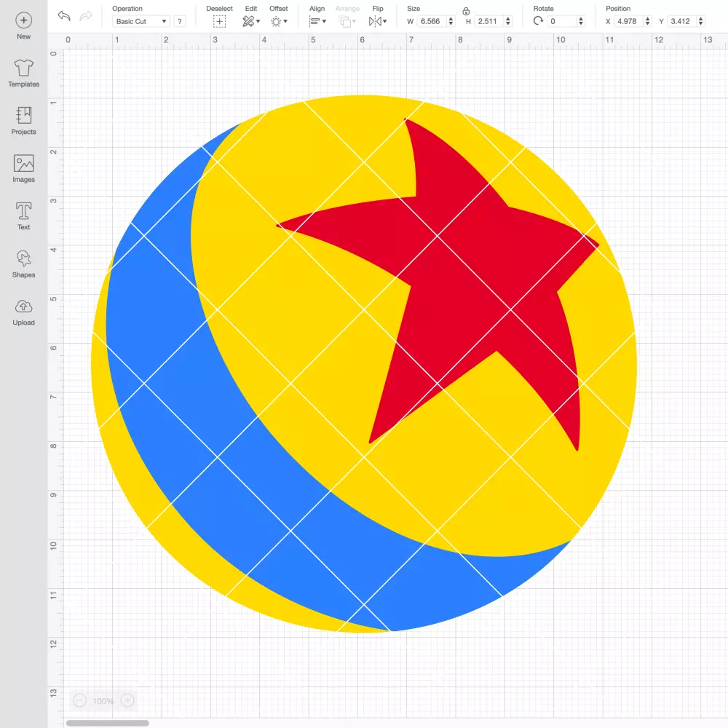728x728 pixels.
Task: Click the Rotate icon
Action: point(538,21)
